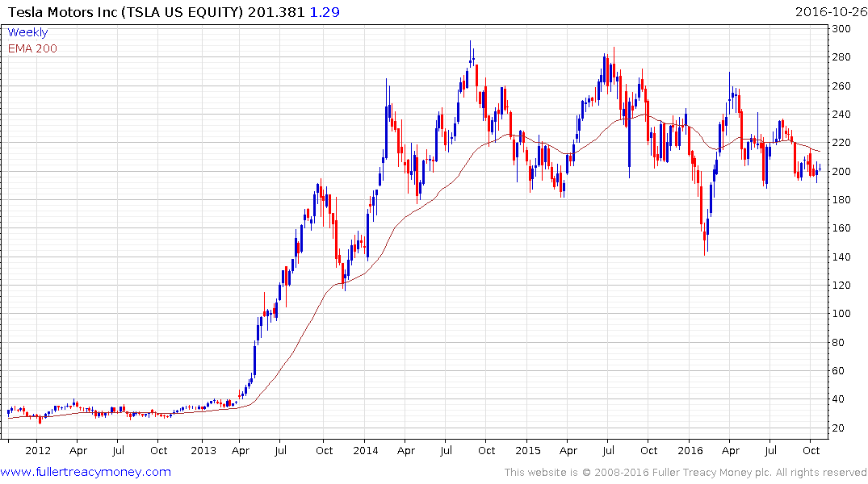This screenshot has height=484, width=868.
Task: Click the 100 price axis label
Action: tap(841, 314)
